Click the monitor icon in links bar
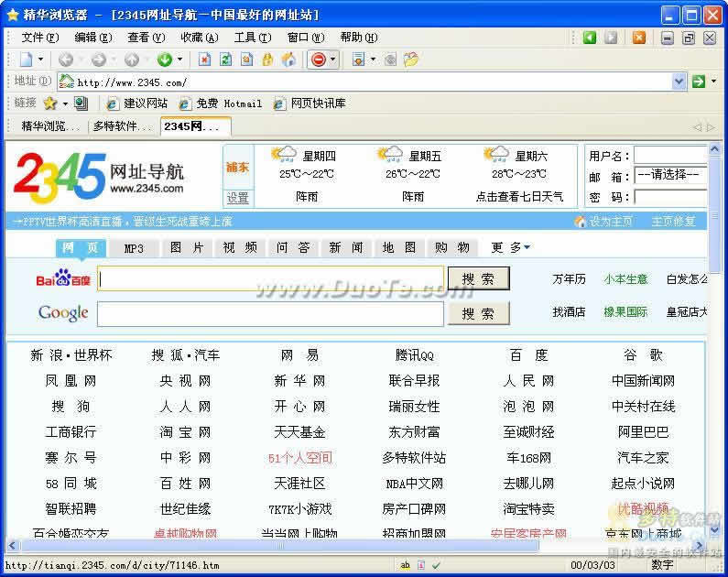 (x=81, y=103)
